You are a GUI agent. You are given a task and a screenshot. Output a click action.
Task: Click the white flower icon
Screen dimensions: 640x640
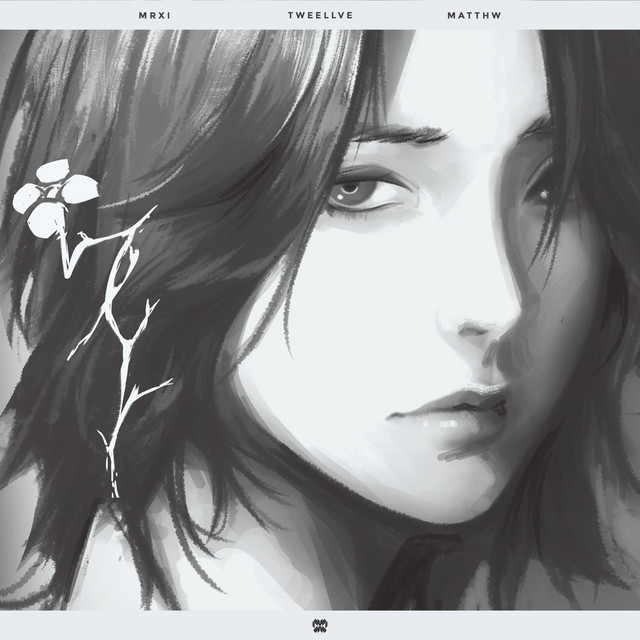52,196
